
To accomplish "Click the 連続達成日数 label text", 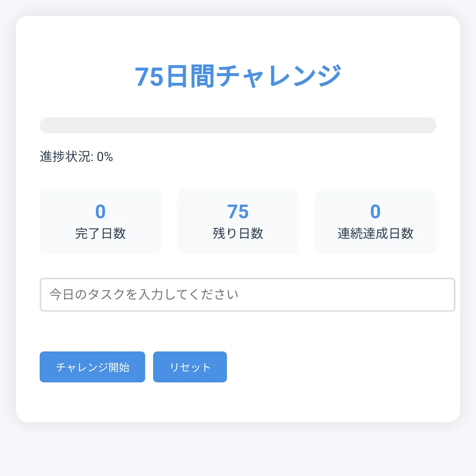I will (x=375, y=234).
